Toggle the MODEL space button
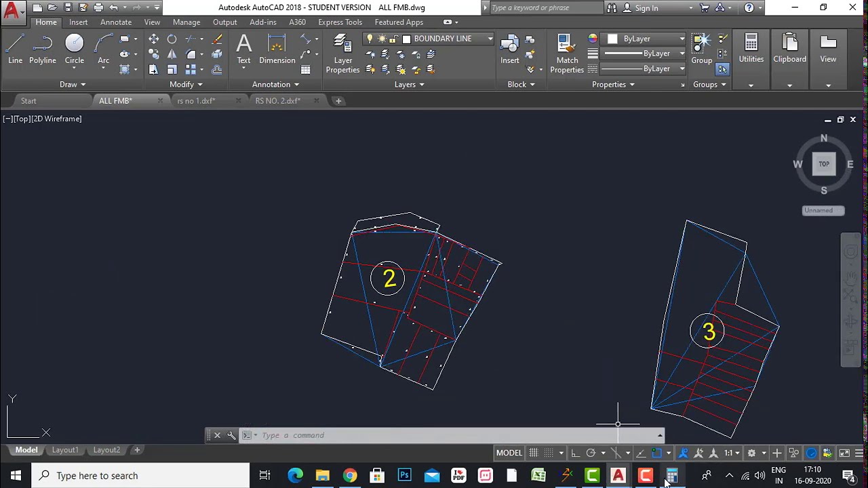 pyautogui.click(x=509, y=453)
